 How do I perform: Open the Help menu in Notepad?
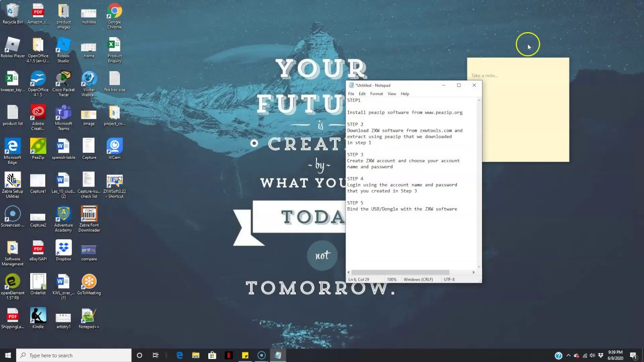405,94
